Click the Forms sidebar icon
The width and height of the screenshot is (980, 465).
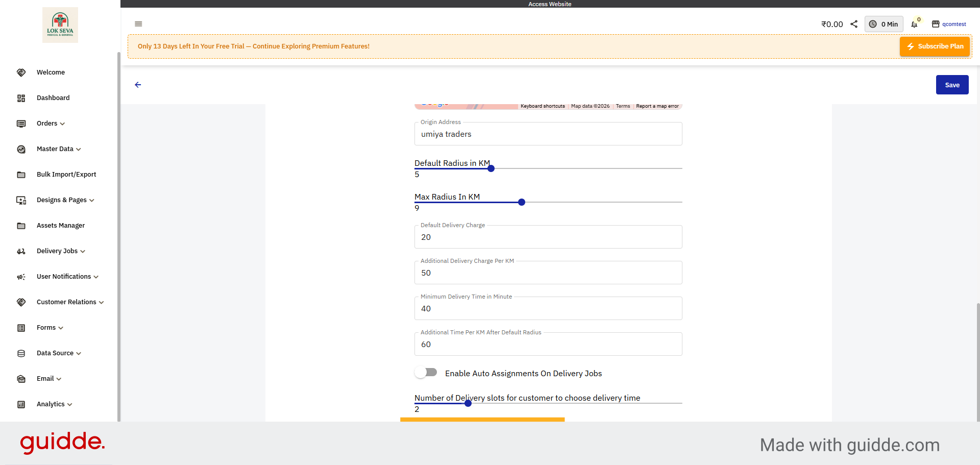21,328
